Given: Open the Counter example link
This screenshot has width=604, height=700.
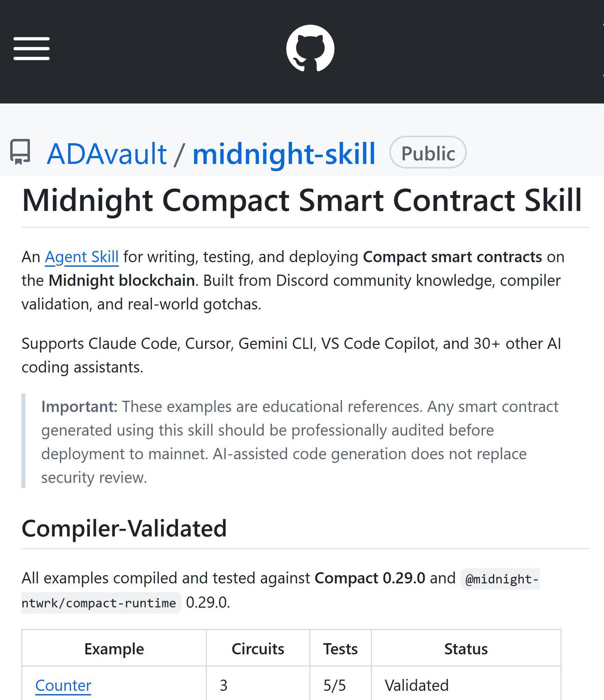Looking at the screenshot, I should (x=63, y=685).
